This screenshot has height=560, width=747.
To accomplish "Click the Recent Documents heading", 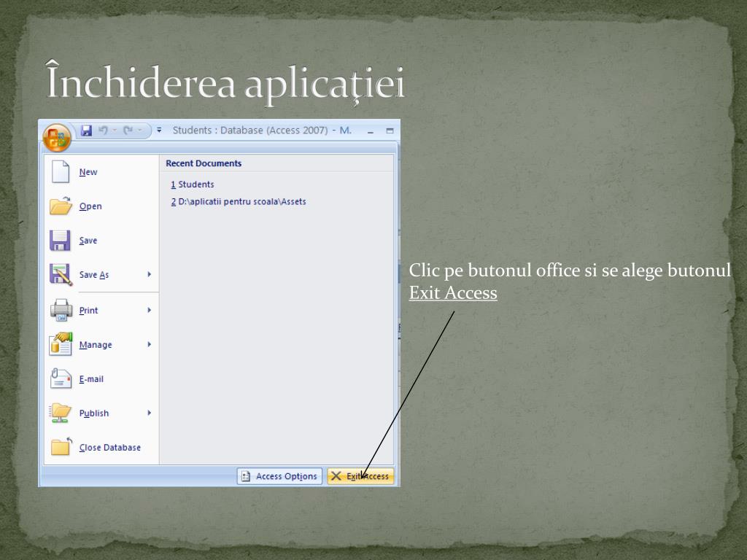I will click(x=204, y=163).
